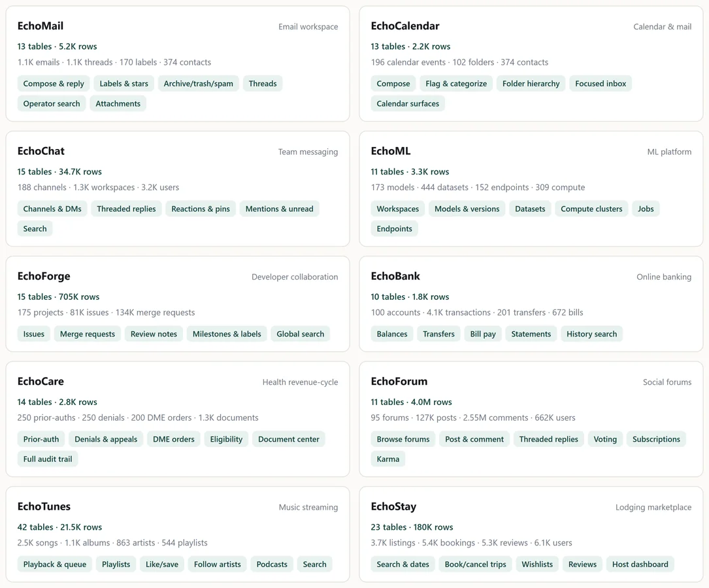709x588 pixels.
Task: Select the Compose & reply tag
Action: (x=54, y=84)
